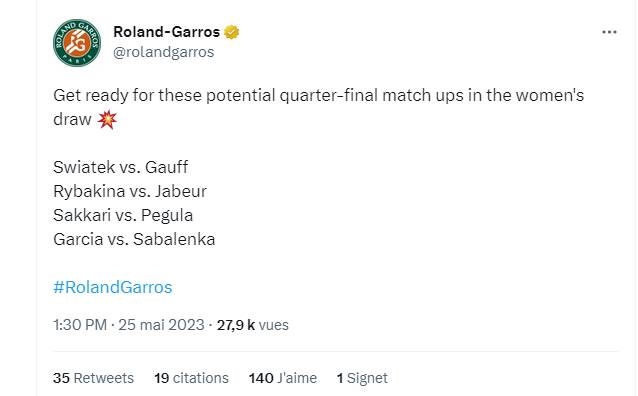Viewport: 638px width, 396px height.
Task: Click the Roland-Garros display name
Action: (166, 32)
